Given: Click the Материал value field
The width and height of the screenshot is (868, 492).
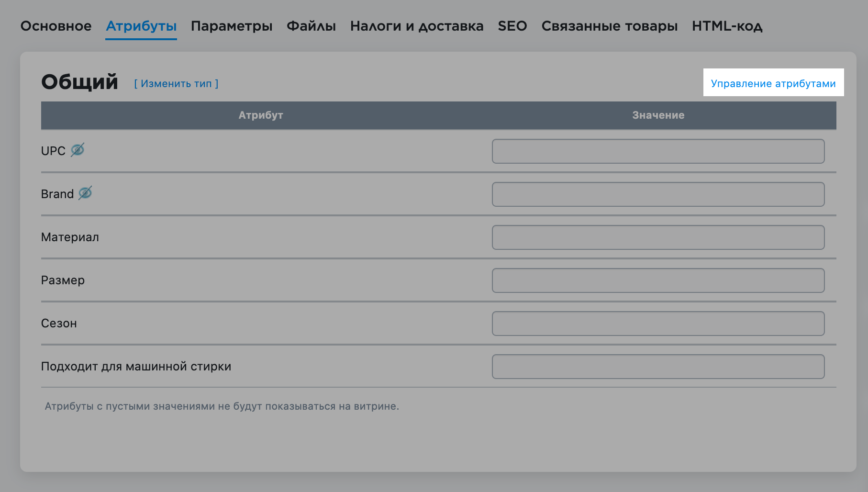Looking at the screenshot, I should point(658,237).
